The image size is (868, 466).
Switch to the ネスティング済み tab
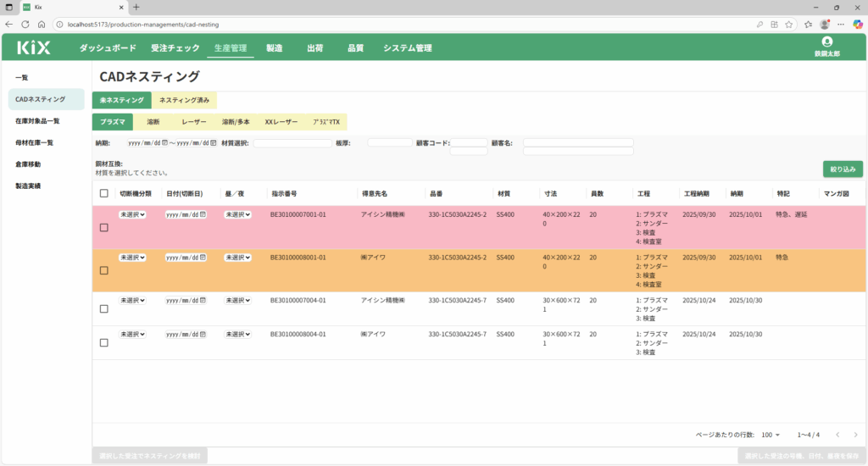point(185,100)
